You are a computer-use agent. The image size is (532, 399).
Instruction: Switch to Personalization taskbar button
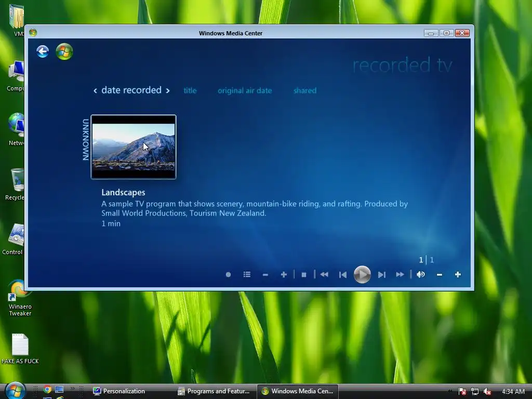(129, 391)
